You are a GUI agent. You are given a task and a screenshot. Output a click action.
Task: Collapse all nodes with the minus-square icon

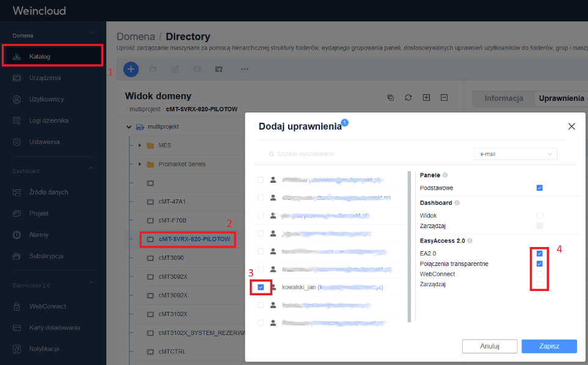coord(445,98)
